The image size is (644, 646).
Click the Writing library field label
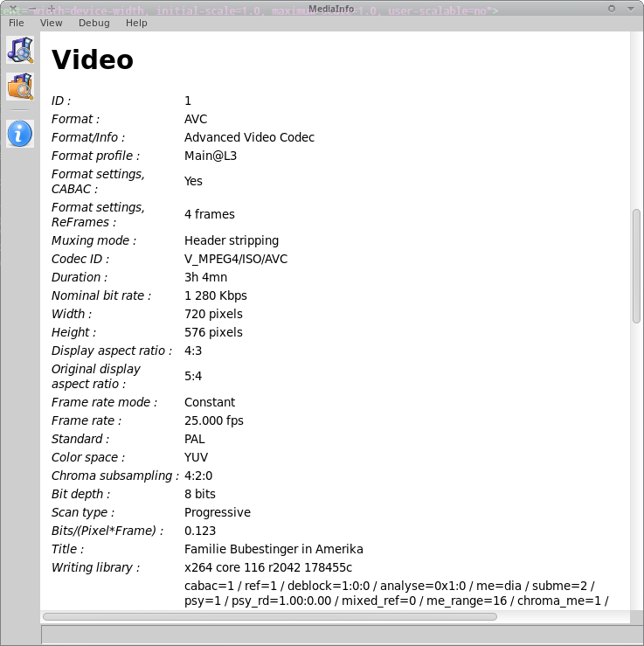point(95,567)
